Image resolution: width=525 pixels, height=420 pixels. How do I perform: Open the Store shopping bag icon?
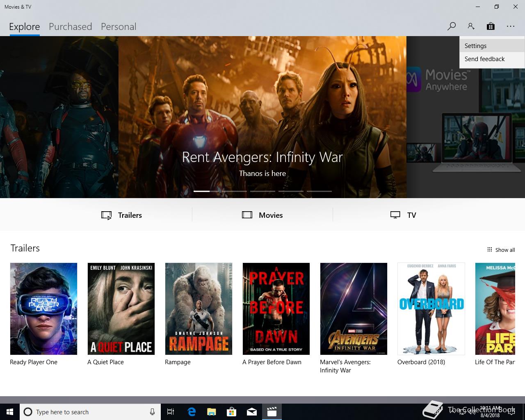click(x=491, y=26)
